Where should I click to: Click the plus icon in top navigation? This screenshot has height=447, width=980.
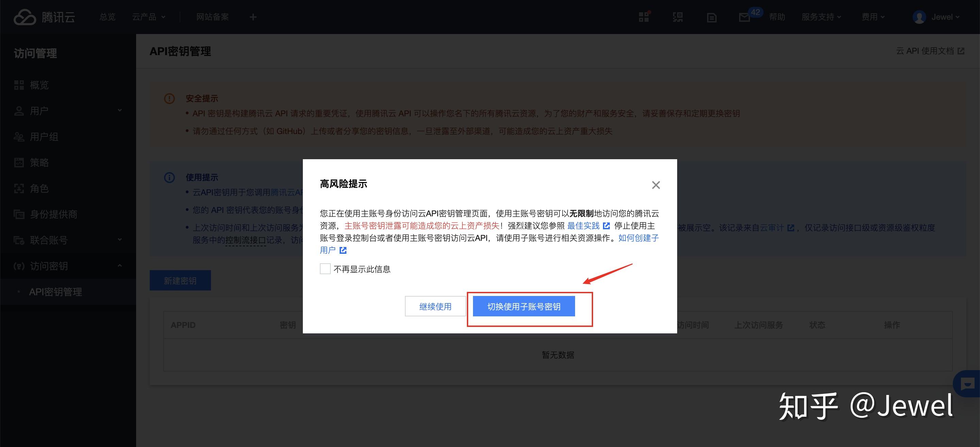[x=253, y=17]
